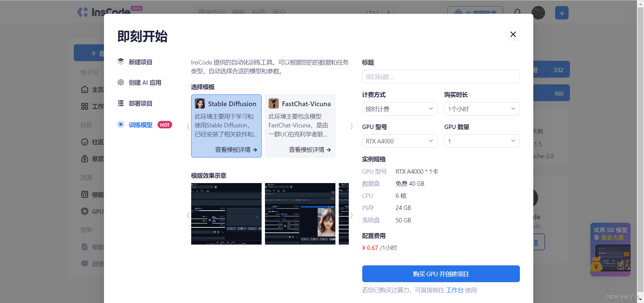This screenshot has width=644, height=303.
Task: Open 悬赏 icon in background sidebar
Action: coord(85,159)
